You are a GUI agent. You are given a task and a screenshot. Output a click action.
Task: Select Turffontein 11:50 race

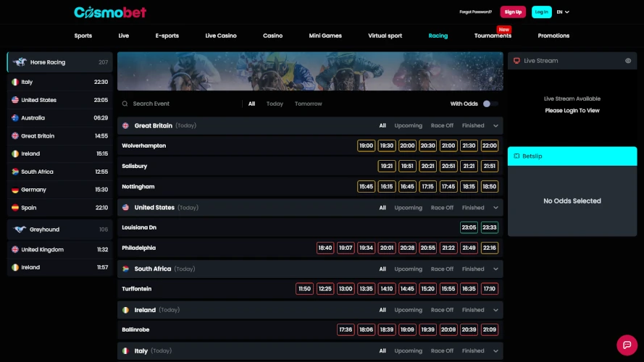pos(304,289)
